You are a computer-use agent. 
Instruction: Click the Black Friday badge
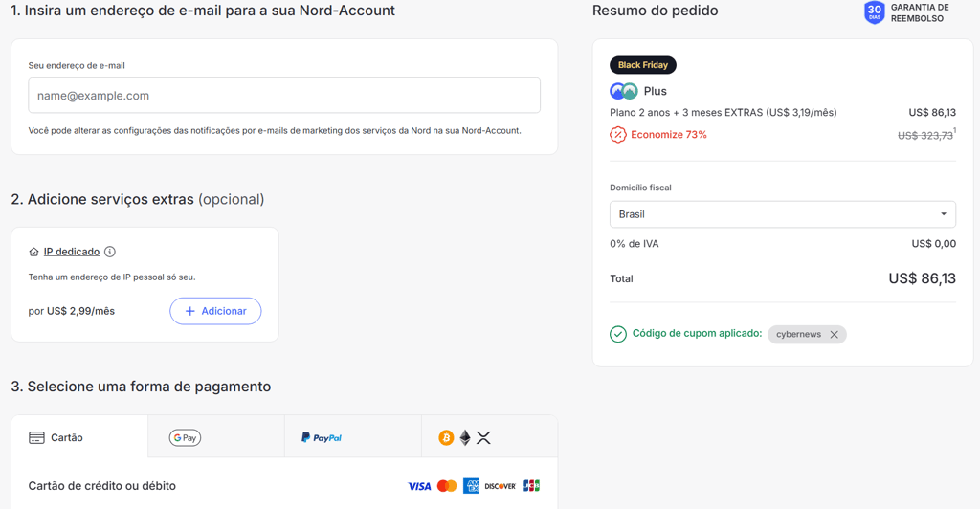pos(642,65)
